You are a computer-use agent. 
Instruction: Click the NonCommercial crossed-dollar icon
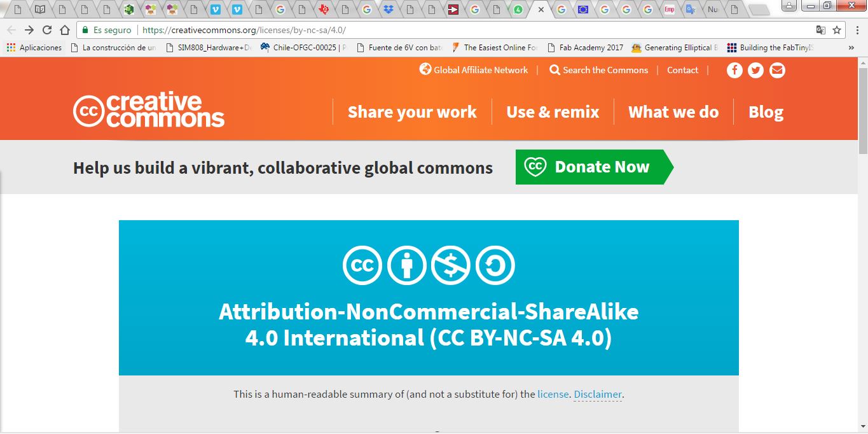point(451,265)
